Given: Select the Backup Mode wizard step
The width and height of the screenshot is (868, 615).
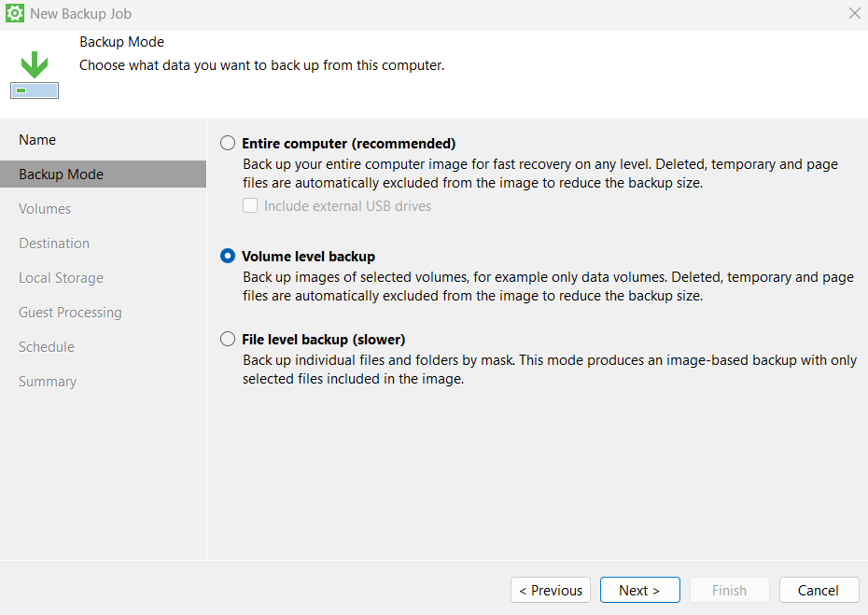Looking at the screenshot, I should coord(61,175).
